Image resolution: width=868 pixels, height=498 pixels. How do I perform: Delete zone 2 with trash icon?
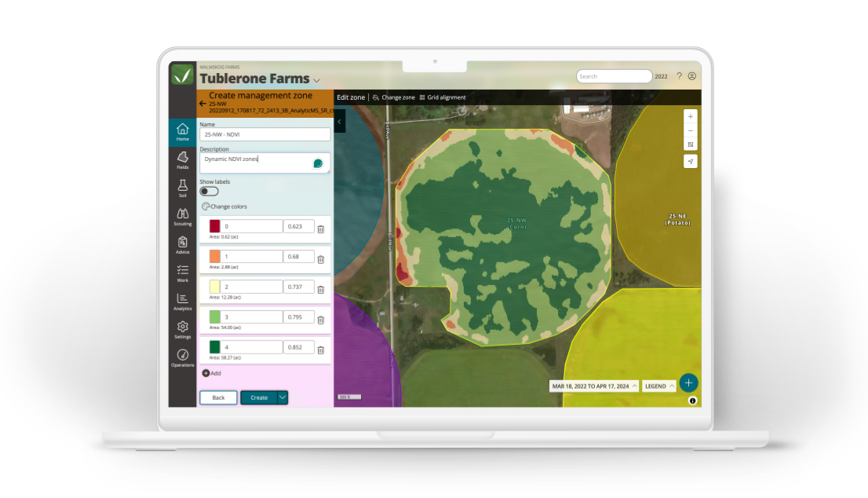click(x=320, y=290)
